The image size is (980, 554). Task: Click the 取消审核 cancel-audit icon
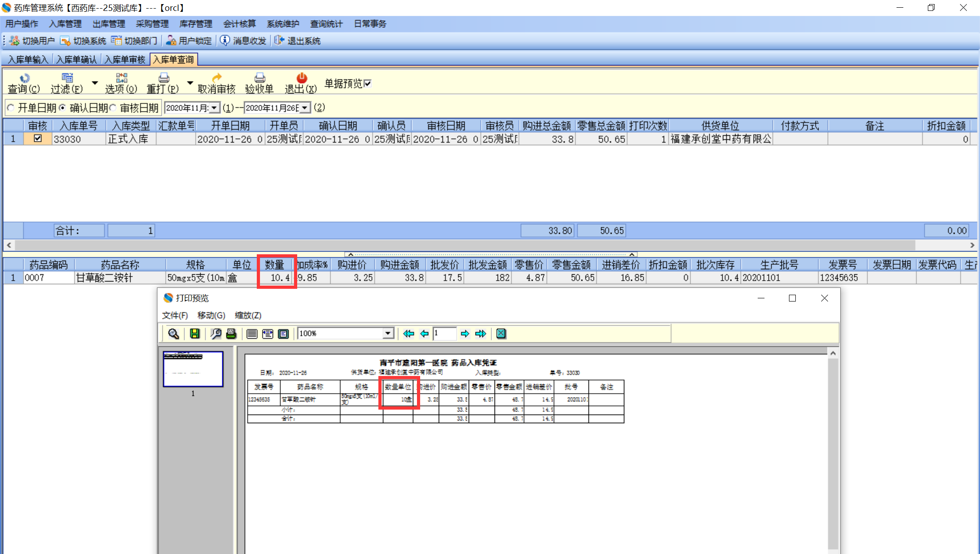tap(216, 83)
